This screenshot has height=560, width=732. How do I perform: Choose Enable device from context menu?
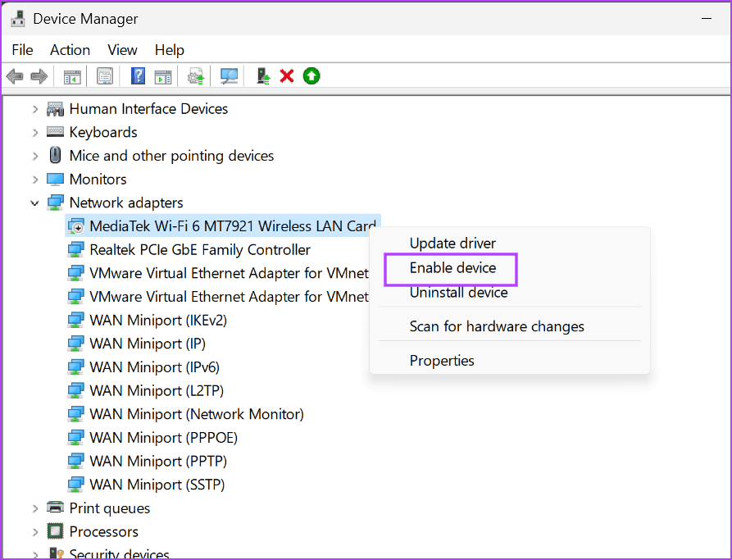click(x=452, y=268)
